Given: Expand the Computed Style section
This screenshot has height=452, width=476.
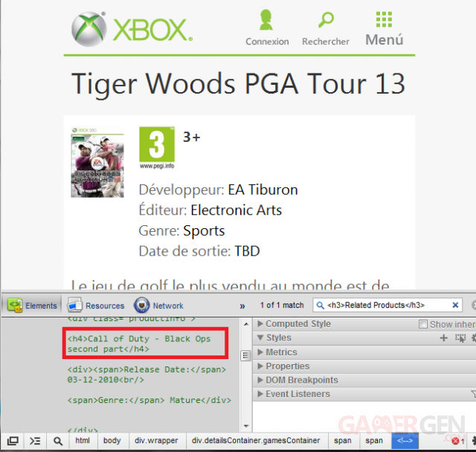Looking at the screenshot, I should click(x=260, y=323).
